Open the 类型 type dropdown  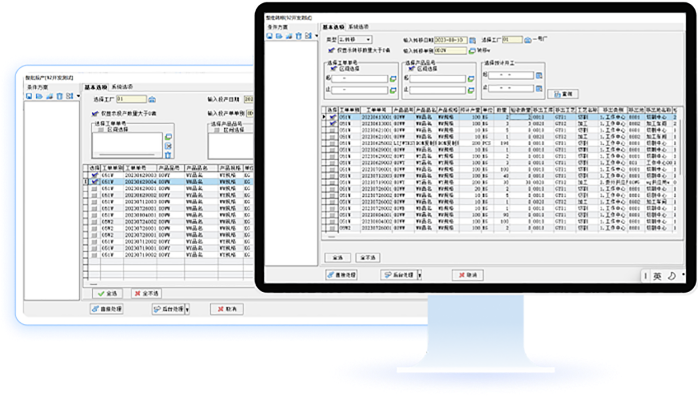pyautogui.click(x=355, y=40)
